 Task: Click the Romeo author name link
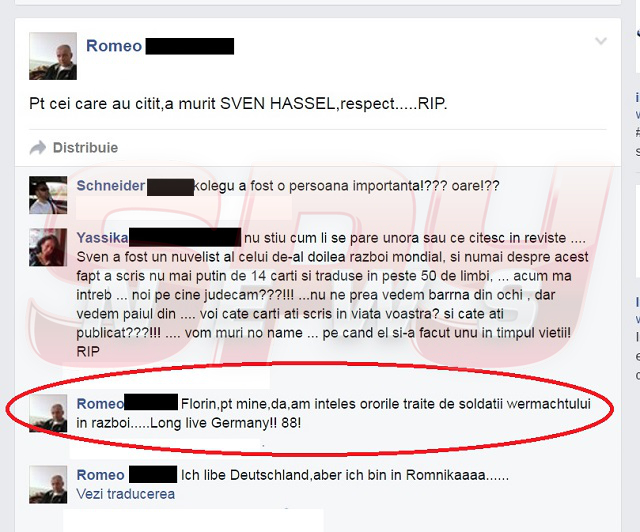[x=114, y=46]
